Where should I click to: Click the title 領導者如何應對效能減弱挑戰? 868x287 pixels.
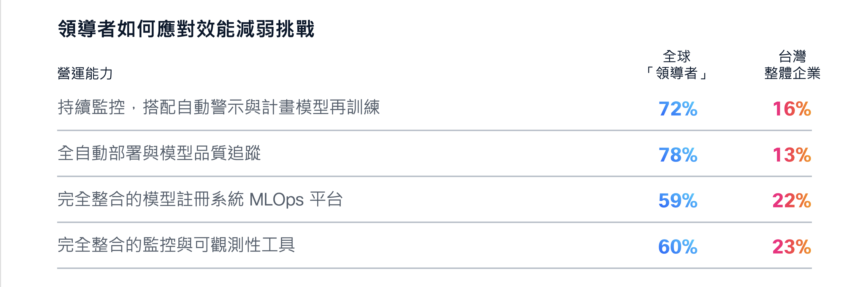[186, 29]
